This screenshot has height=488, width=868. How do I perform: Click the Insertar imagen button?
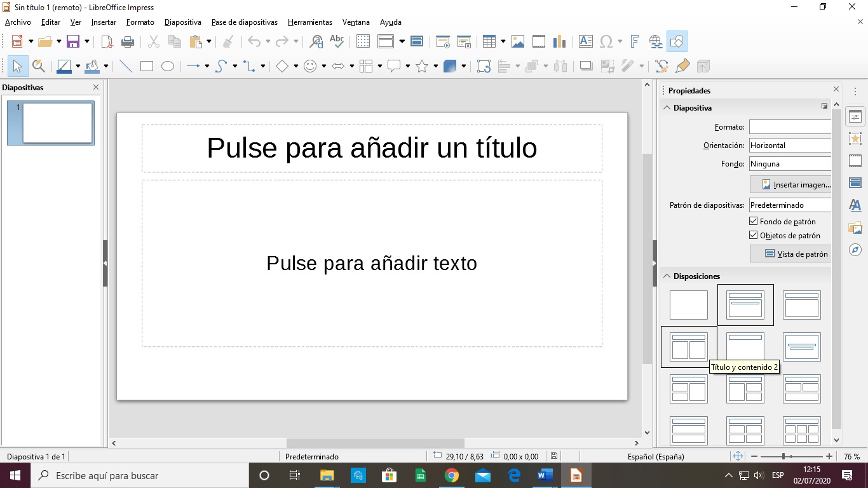coord(790,185)
